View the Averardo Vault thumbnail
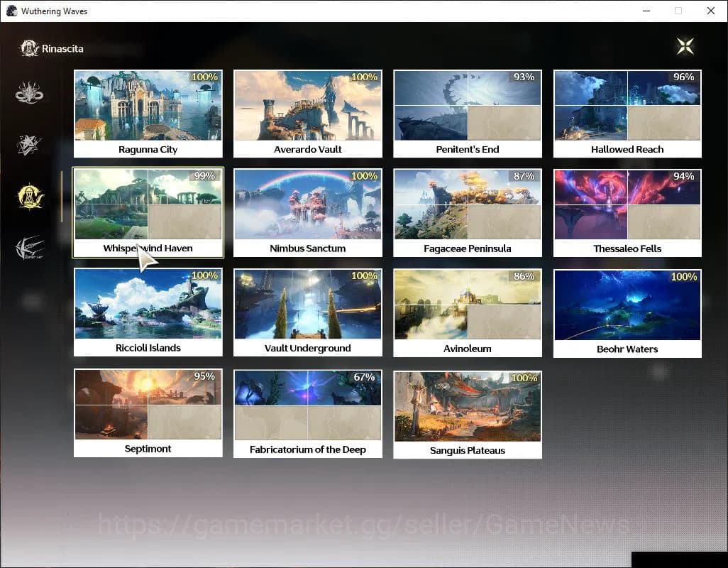 307,106
